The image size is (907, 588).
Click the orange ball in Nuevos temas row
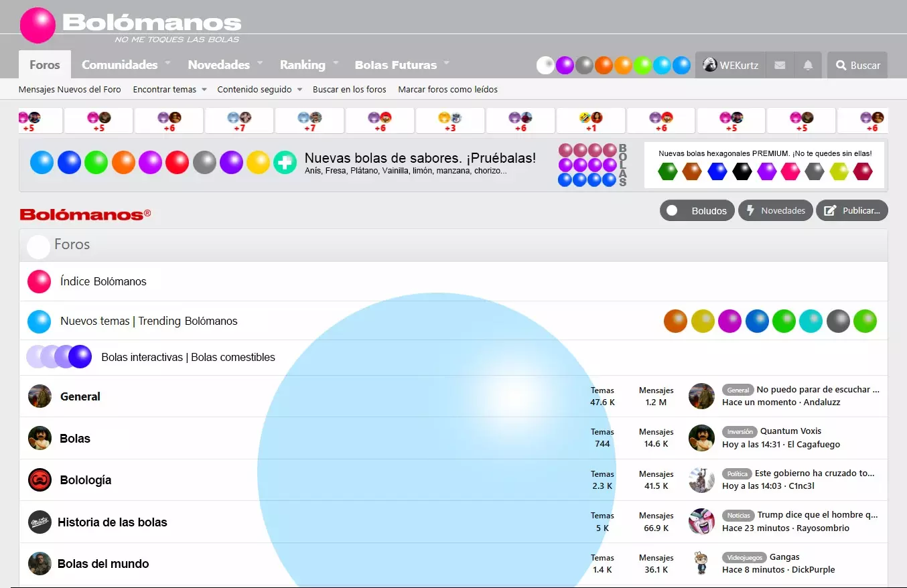[676, 321]
